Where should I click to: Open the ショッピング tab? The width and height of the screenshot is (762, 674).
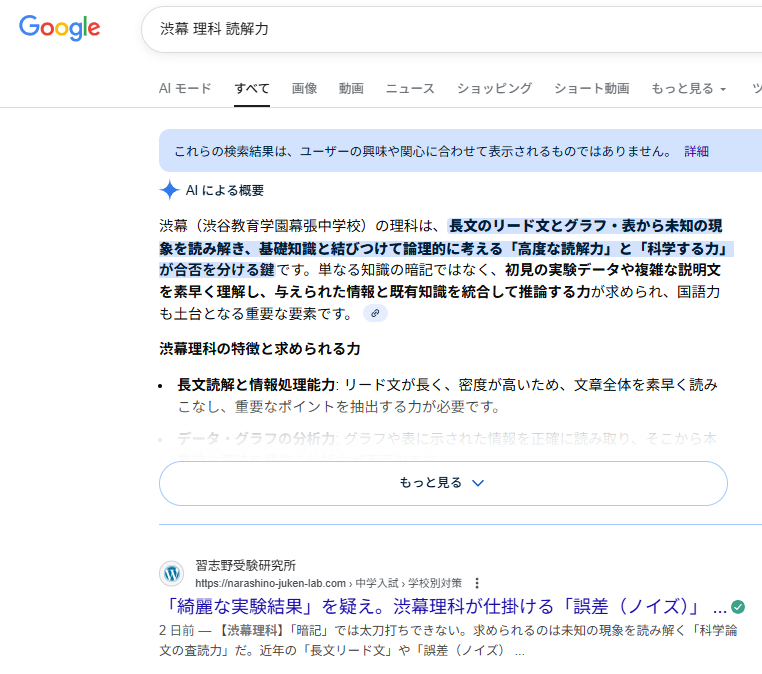494,88
